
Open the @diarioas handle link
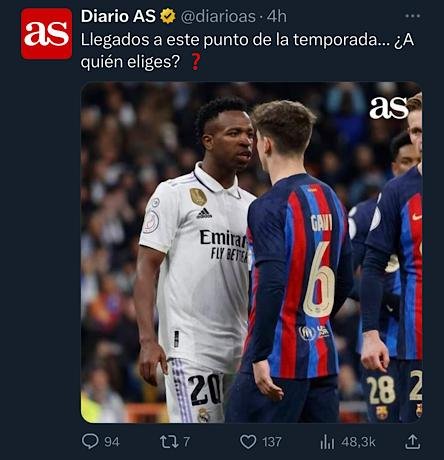pyautogui.click(x=218, y=17)
